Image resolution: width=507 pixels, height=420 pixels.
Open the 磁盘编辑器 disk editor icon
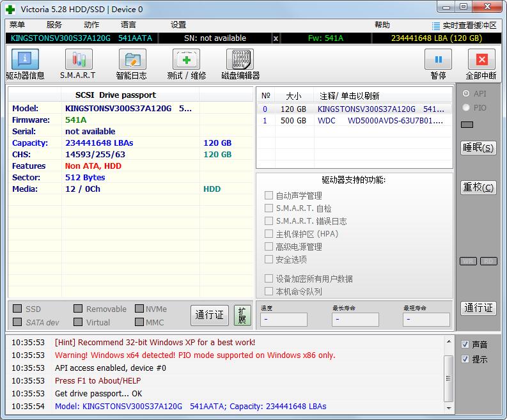[240, 60]
